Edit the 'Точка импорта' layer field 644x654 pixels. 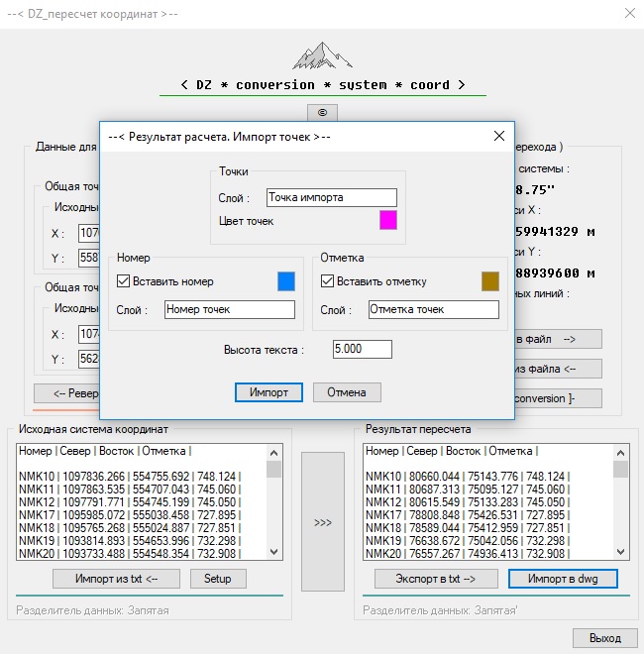[x=332, y=197]
